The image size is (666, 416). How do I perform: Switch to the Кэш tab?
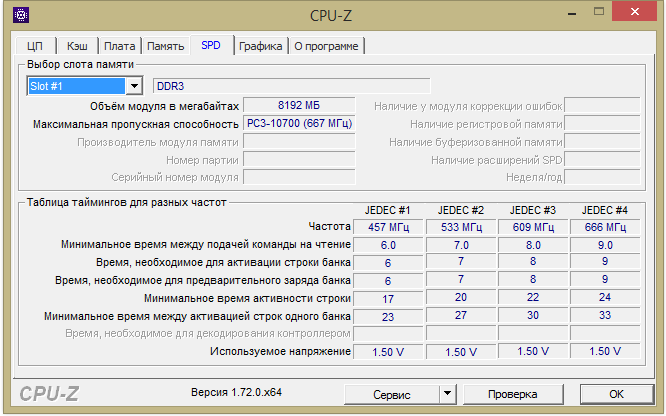[77, 46]
